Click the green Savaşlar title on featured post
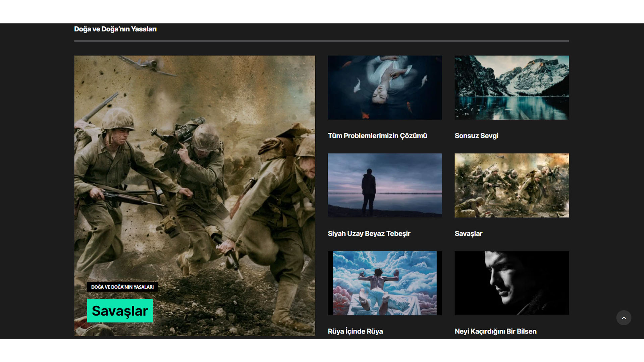This screenshot has width=644, height=362. 120,311
